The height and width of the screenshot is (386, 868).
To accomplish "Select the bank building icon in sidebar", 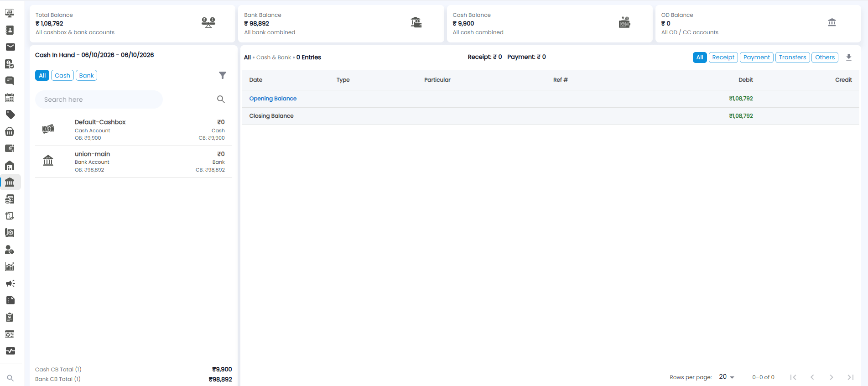I will pyautogui.click(x=10, y=182).
